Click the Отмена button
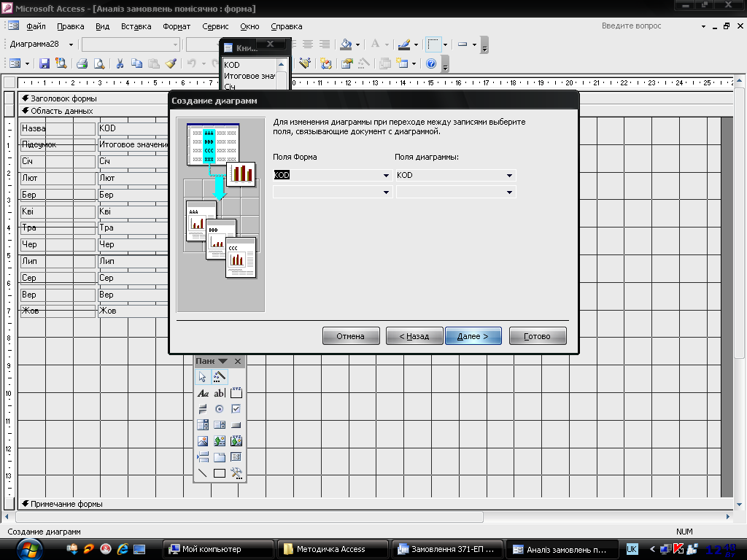This screenshot has height=560, width=747. coord(351,336)
